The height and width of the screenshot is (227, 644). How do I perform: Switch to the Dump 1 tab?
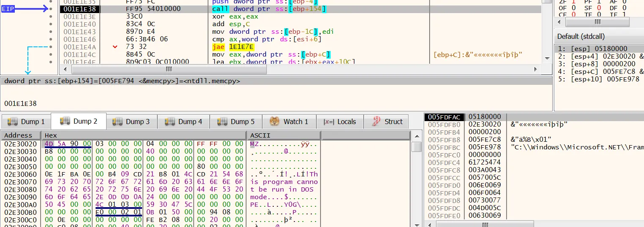(x=26, y=122)
